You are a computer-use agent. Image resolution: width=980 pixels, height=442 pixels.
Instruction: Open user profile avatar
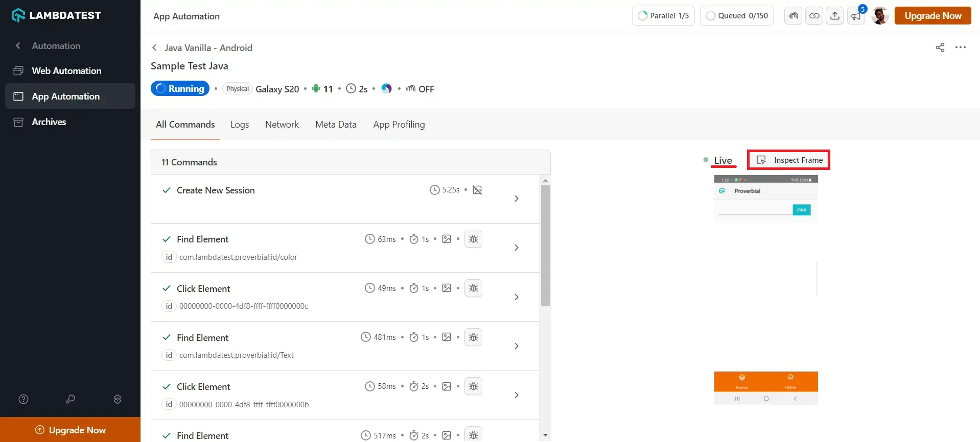880,16
